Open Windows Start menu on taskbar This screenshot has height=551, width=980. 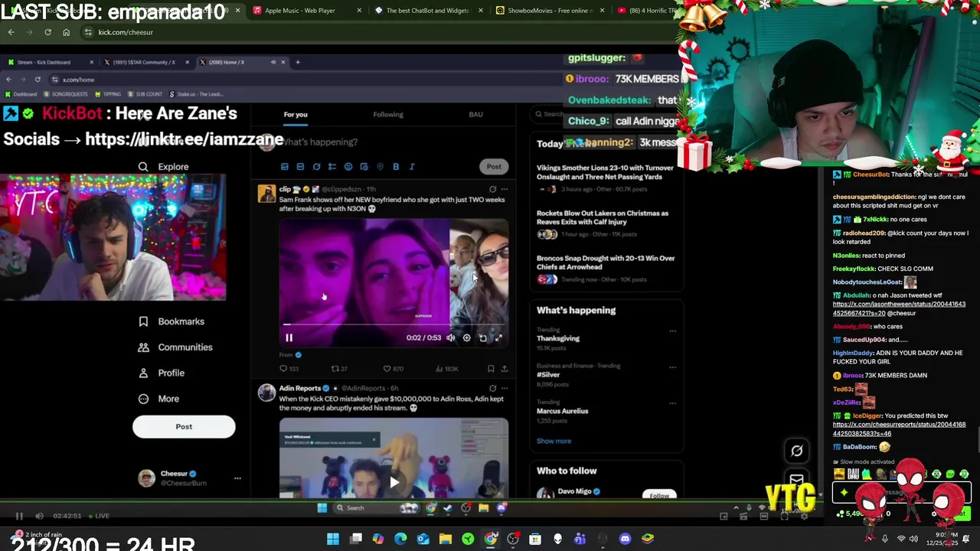333,540
